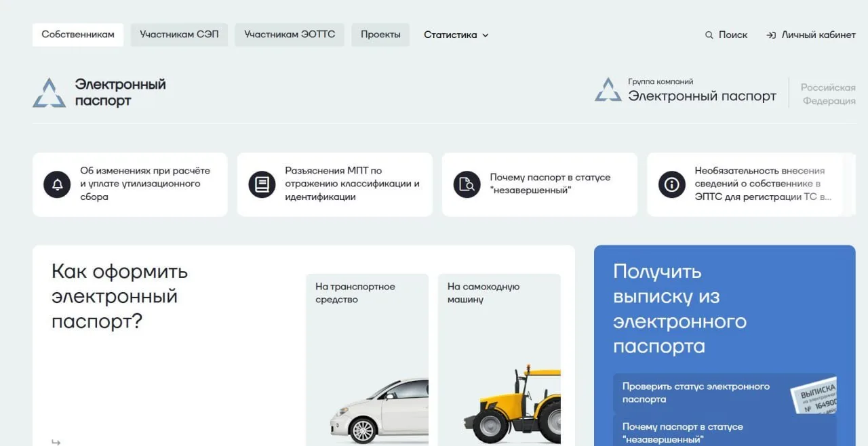Image resolution: width=868 pixels, height=446 pixels.
Task: Select the На самоходную машину tile
Action: point(499,359)
